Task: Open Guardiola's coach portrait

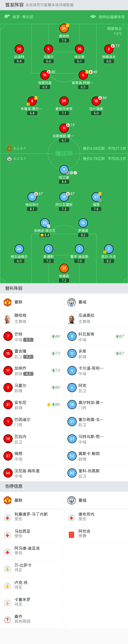Action: pos(72,319)
